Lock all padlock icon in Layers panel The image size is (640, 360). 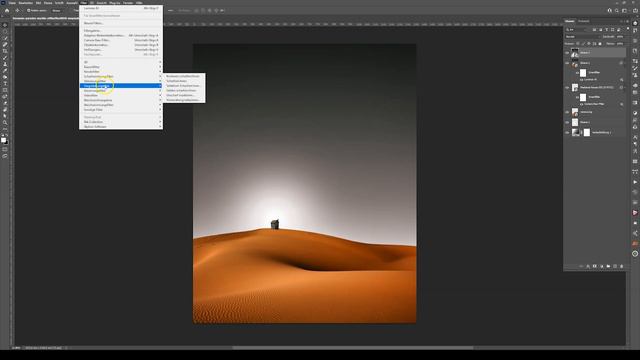(x=600, y=44)
